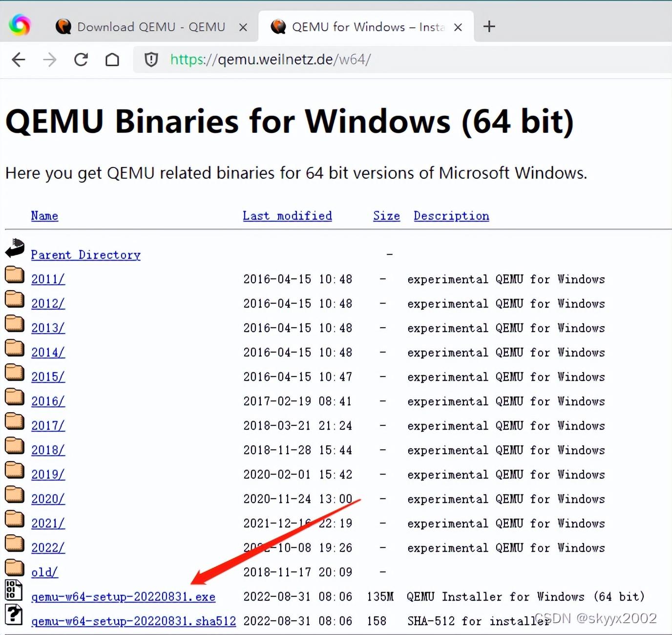
Task: Click the folder icon next to 2016/
Action: (x=15, y=397)
